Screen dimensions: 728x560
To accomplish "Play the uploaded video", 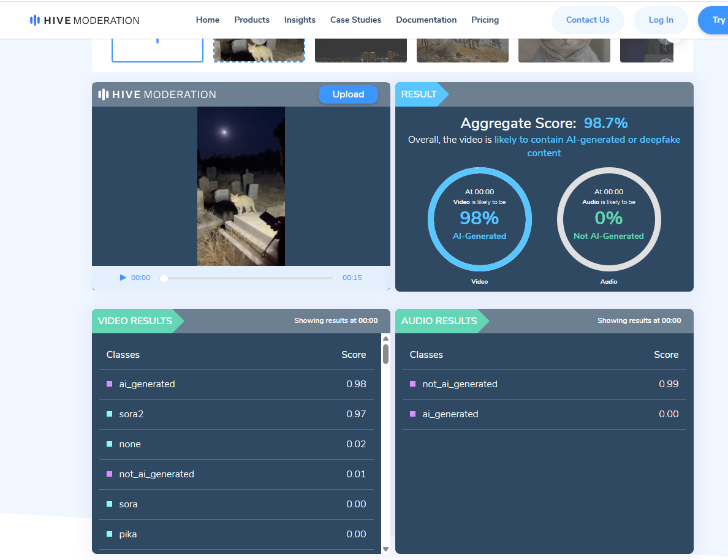I will (x=123, y=278).
